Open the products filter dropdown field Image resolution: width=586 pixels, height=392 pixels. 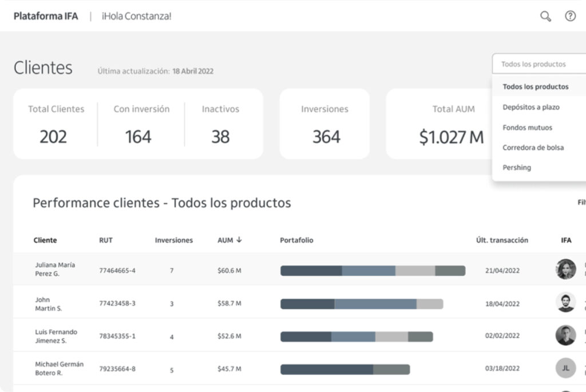coord(538,64)
